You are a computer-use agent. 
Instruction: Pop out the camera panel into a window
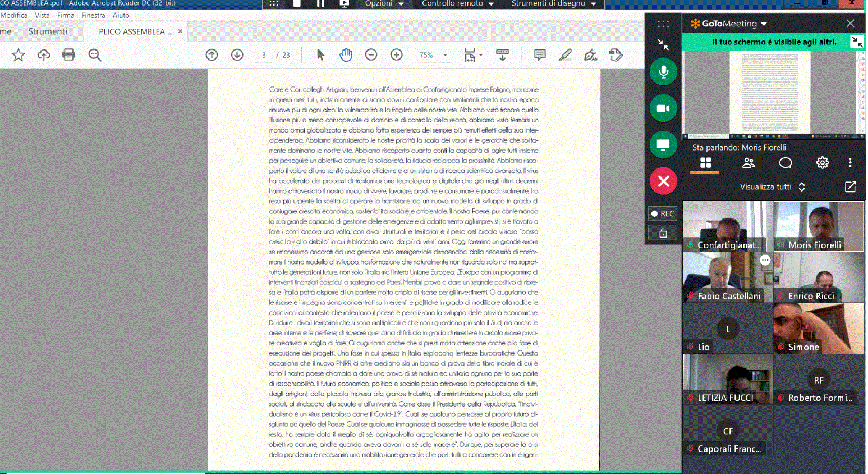pyautogui.click(x=851, y=186)
